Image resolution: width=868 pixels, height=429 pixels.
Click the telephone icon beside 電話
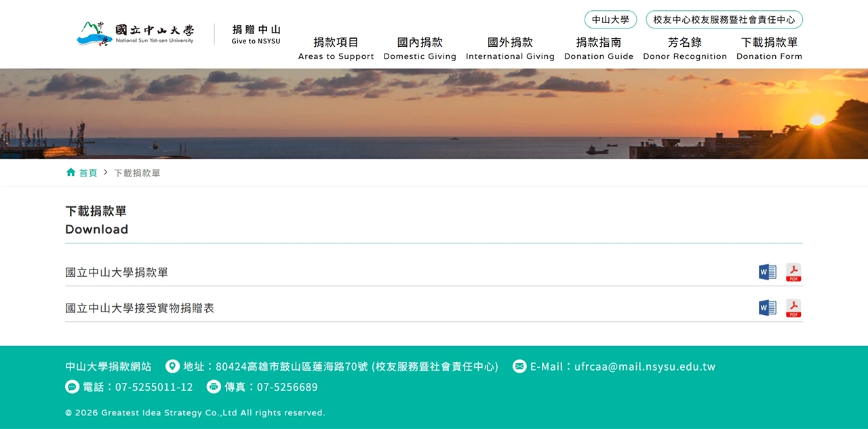coord(72,387)
